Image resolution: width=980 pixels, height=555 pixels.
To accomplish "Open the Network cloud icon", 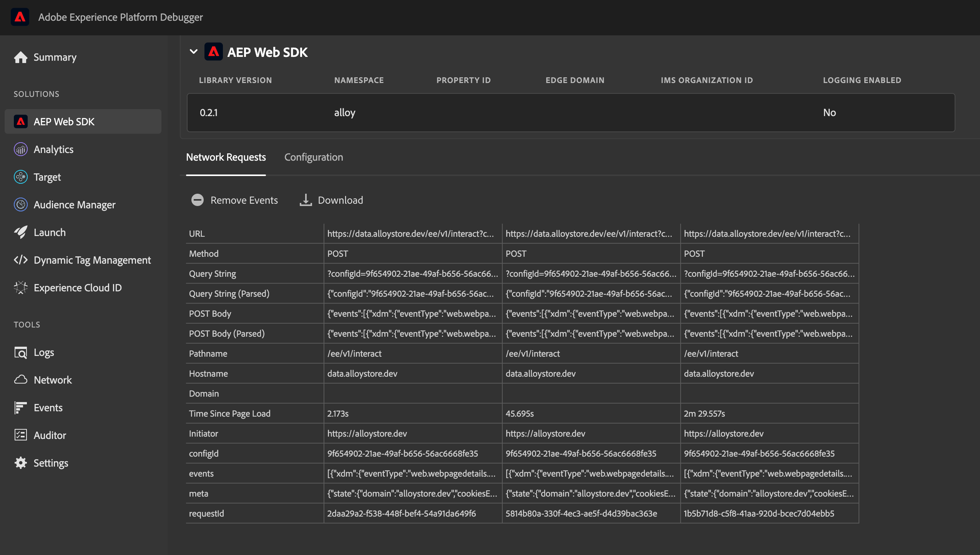I will (21, 380).
